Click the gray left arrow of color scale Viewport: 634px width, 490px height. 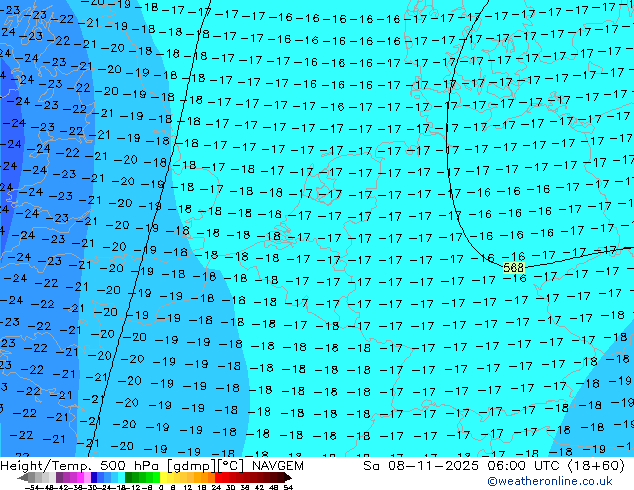(x=22, y=477)
